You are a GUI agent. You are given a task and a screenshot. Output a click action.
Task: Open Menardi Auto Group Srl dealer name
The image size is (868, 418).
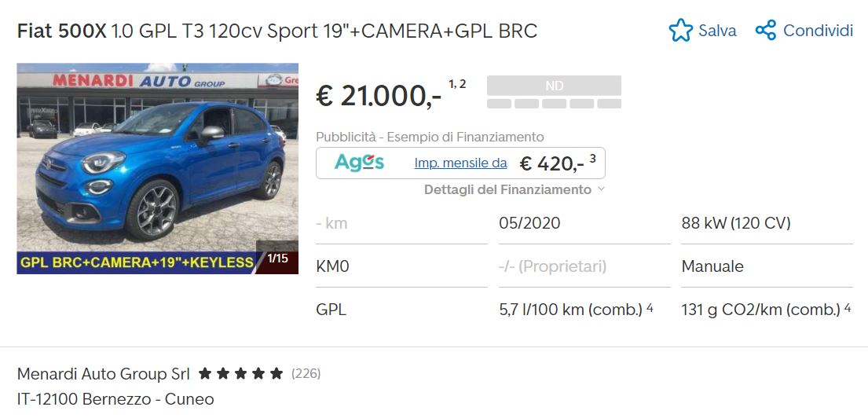click(104, 374)
